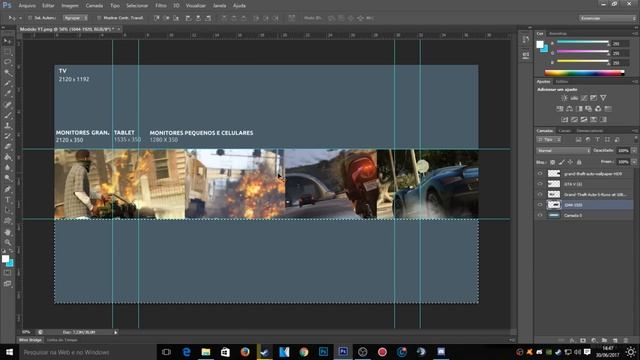Click the color spectrum ramp

[584, 73]
